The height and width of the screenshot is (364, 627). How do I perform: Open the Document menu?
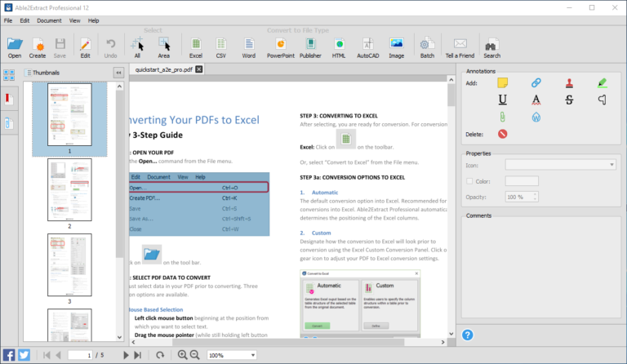coord(49,20)
